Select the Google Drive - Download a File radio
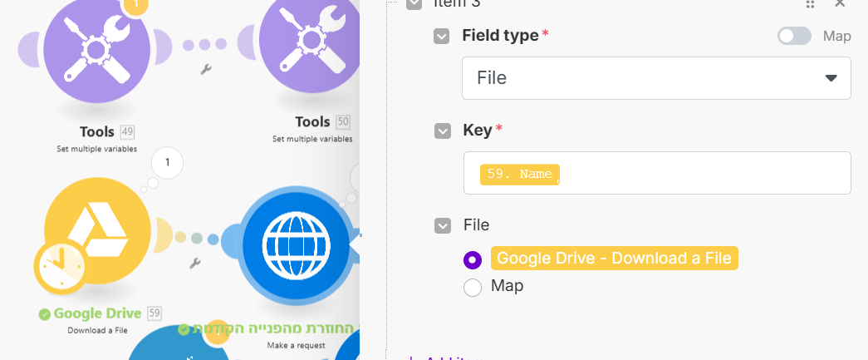The image size is (868, 360). (473, 259)
